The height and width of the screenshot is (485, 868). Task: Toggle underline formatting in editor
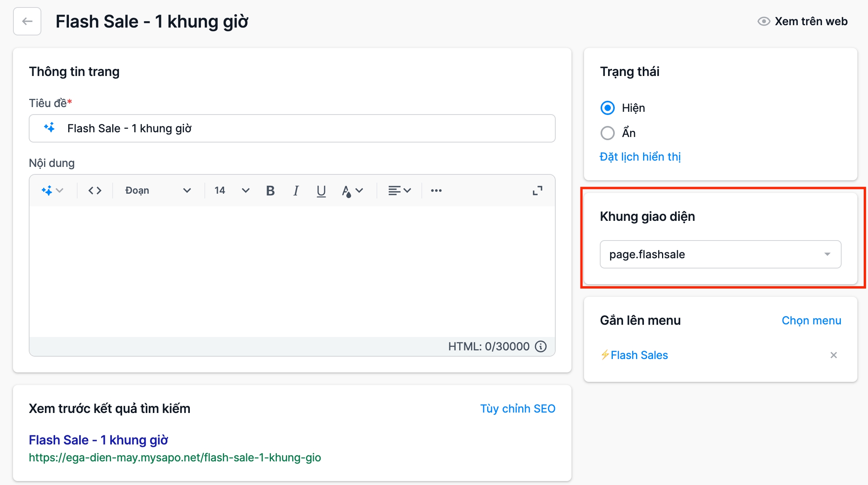pos(321,191)
